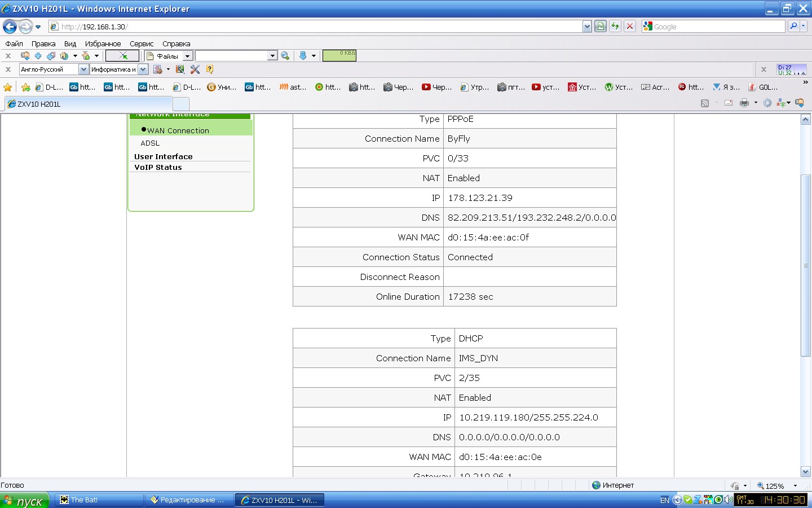Switch to The Bat! taskbar window
This screenshot has width=812, height=508.
click(x=100, y=500)
